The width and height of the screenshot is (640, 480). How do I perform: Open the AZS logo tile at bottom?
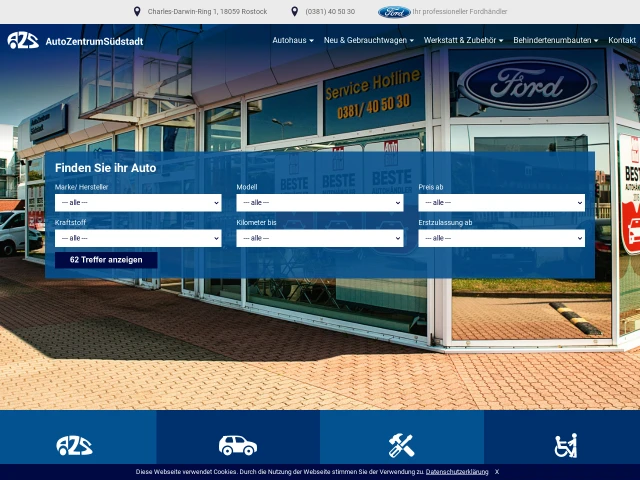coord(75,445)
